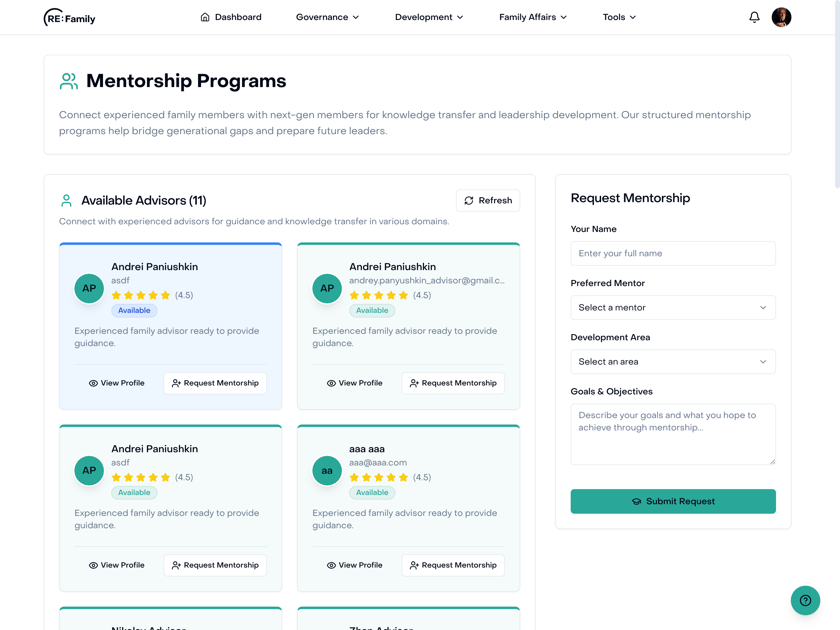Image resolution: width=840 pixels, height=630 pixels.
Task: Click the Available Advisors (11) heading
Action: tap(144, 200)
